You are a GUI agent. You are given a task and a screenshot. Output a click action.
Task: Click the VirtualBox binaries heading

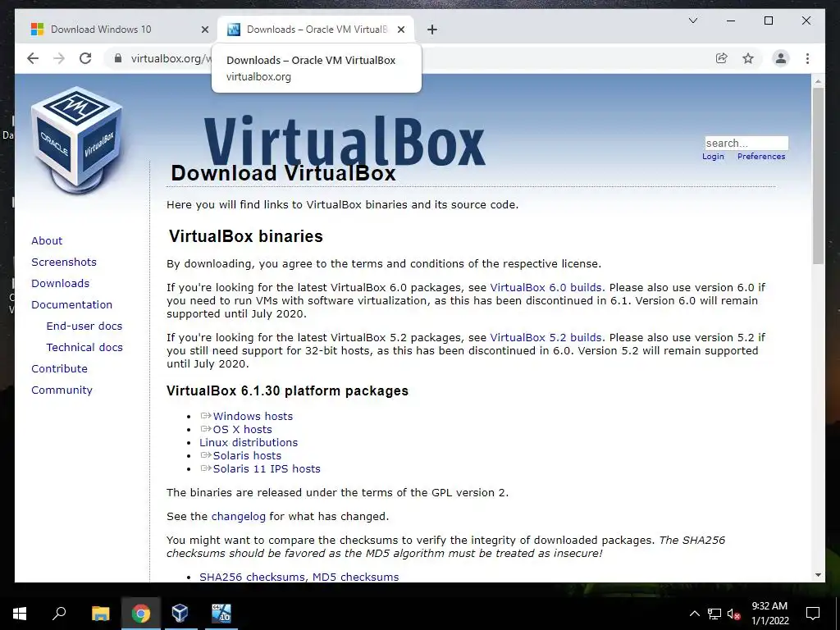(246, 237)
